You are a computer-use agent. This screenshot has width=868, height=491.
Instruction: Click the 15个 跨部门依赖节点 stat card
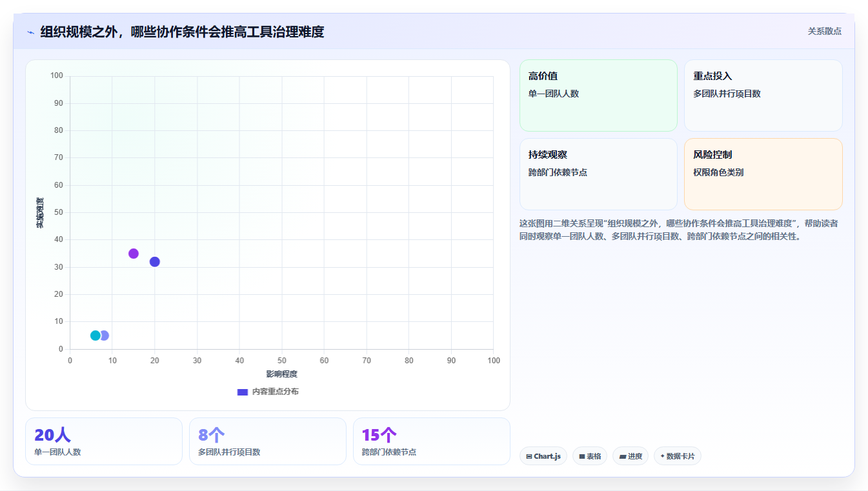432,441
